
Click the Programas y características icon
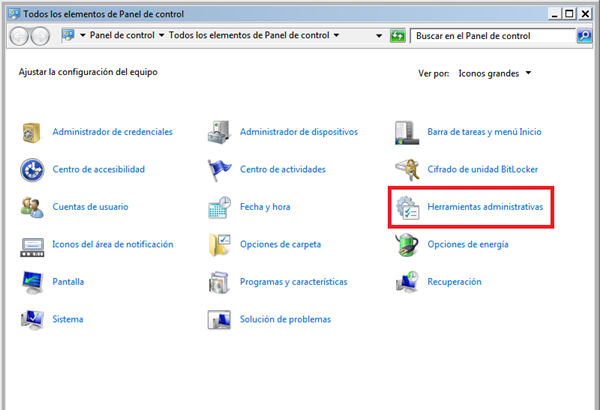click(x=219, y=283)
